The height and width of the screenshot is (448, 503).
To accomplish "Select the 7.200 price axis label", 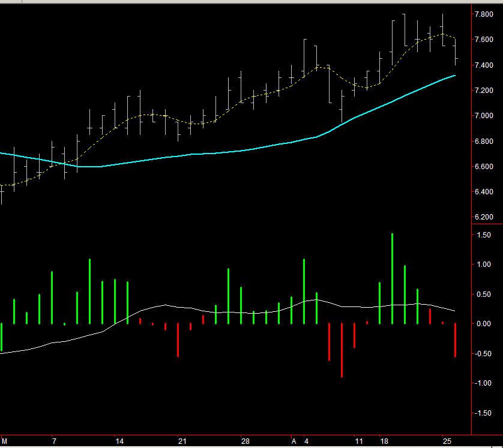I will click(x=484, y=91).
